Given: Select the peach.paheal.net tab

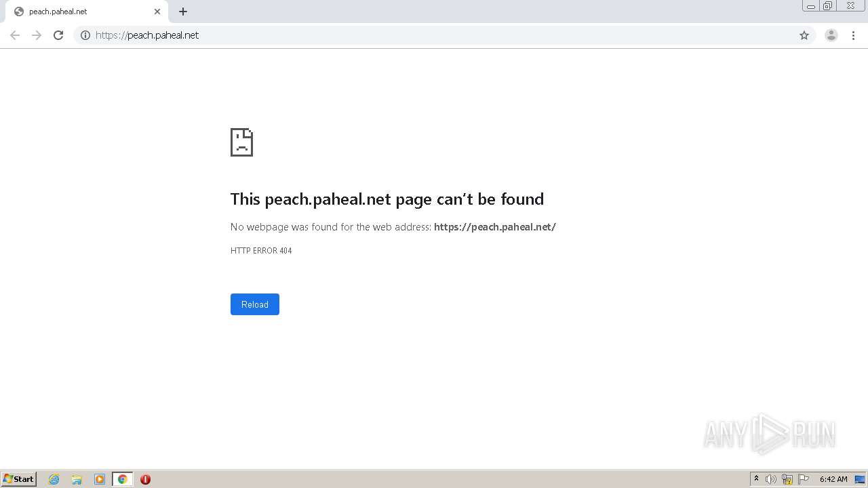Looking at the screenshot, I should (x=86, y=12).
